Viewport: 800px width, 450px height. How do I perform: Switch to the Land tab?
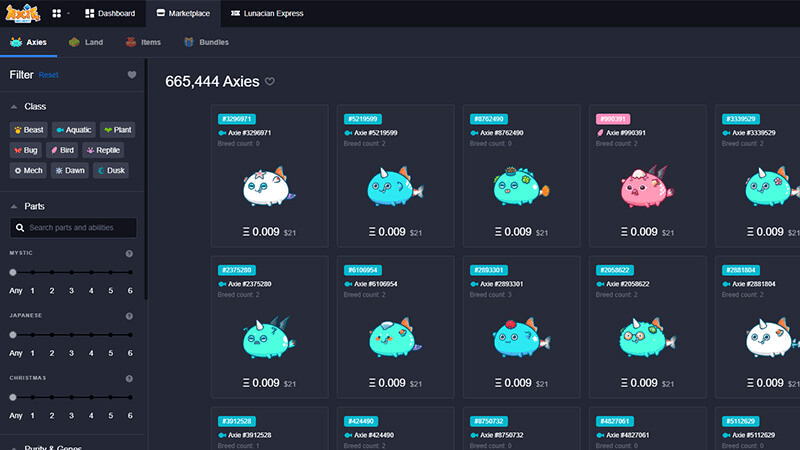86,42
